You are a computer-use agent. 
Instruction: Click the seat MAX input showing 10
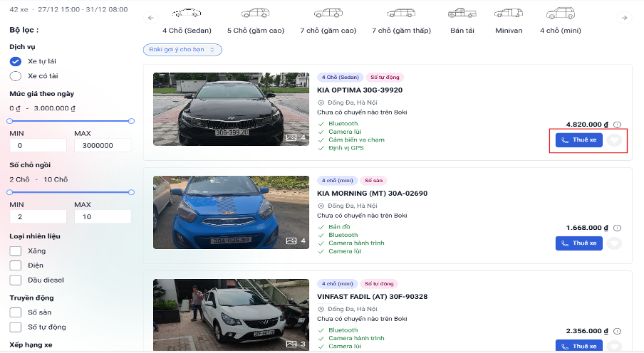tap(103, 217)
